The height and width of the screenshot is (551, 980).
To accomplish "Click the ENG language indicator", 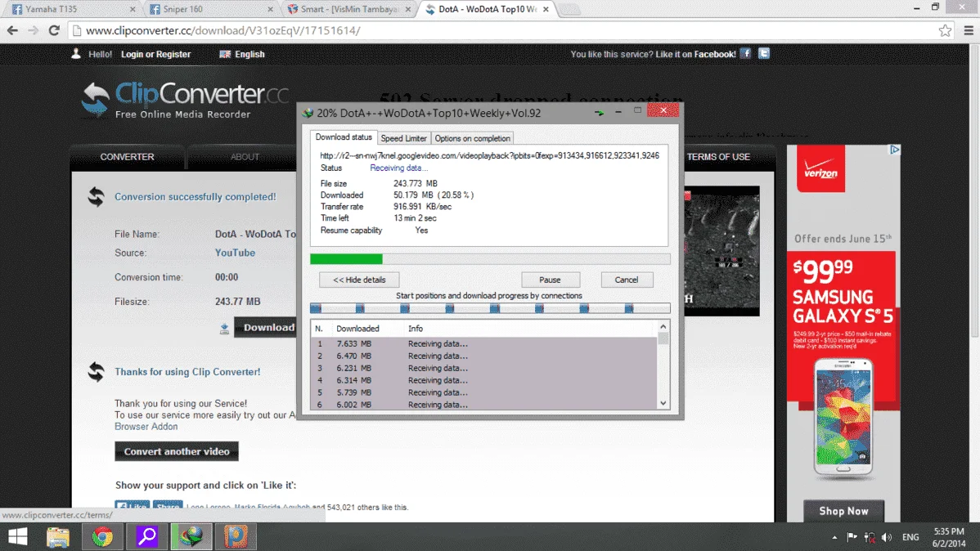I will (910, 537).
